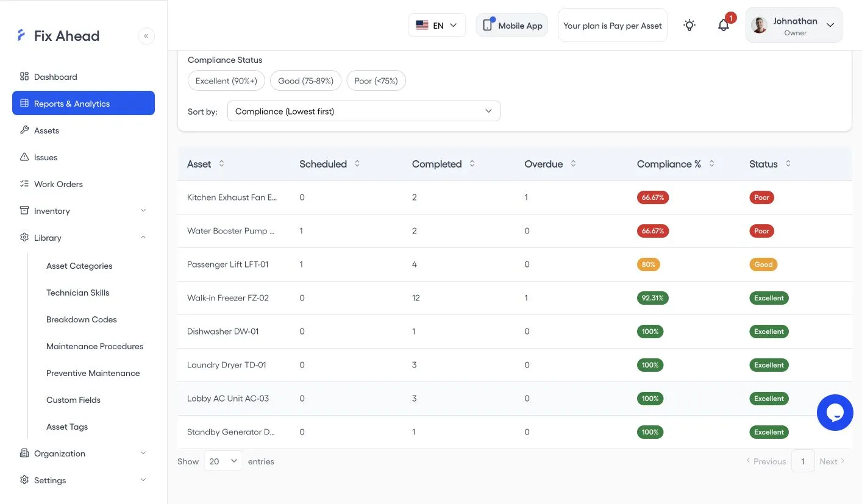The width and height of the screenshot is (862, 504).
Task: Click page number 1
Action: [803, 461]
